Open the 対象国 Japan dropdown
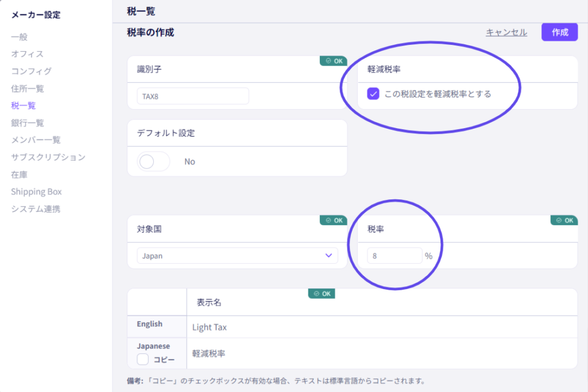The height and width of the screenshot is (392, 588). point(237,256)
